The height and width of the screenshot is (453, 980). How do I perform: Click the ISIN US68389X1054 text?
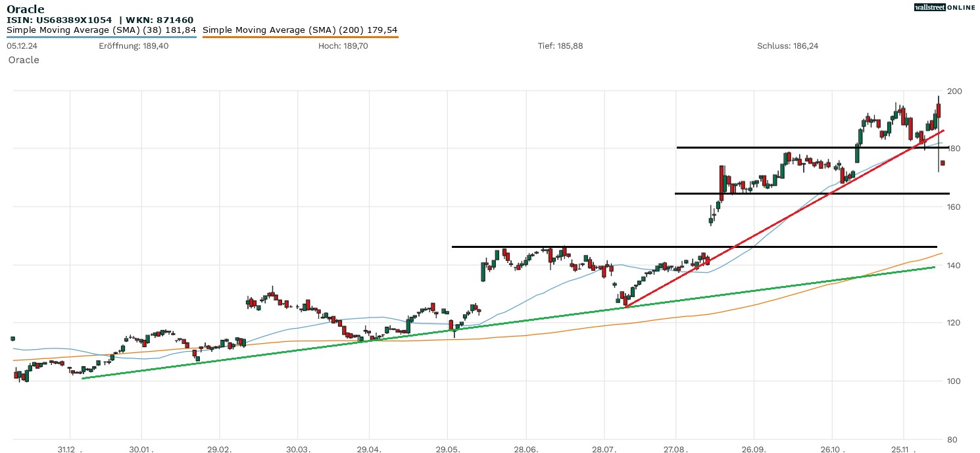(x=59, y=20)
